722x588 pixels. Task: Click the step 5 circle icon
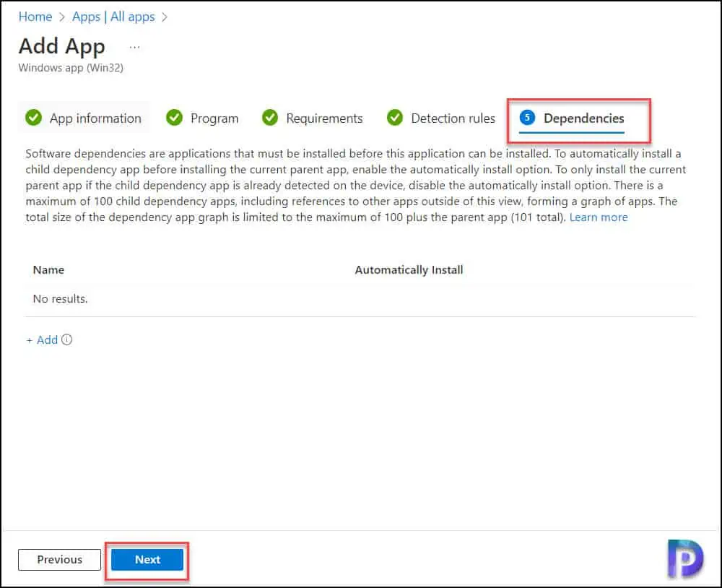point(527,118)
